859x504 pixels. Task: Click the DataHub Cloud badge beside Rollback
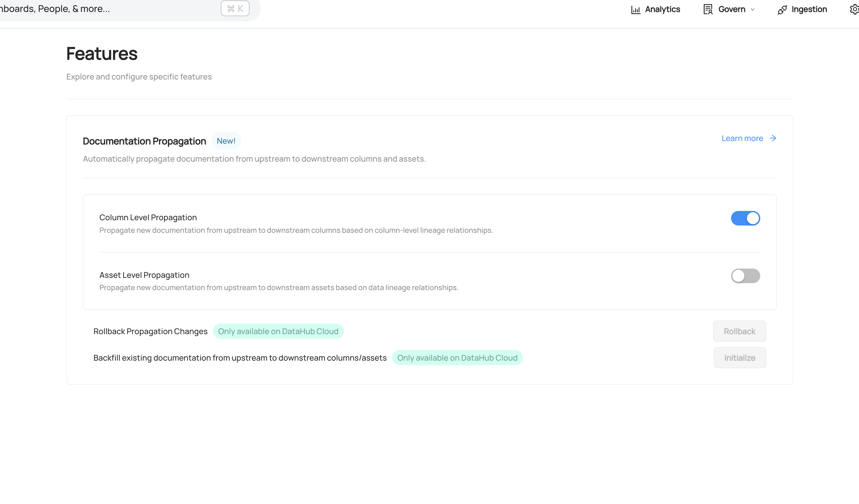[x=278, y=331]
